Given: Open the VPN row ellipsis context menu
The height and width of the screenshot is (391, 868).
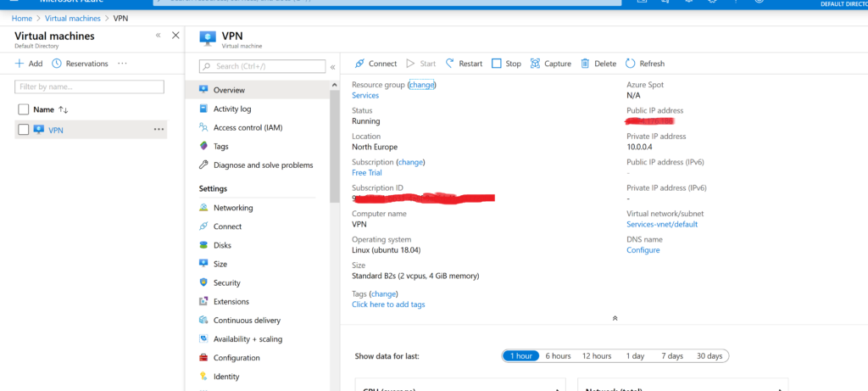Looking at the screenshot, I should 159,130.
